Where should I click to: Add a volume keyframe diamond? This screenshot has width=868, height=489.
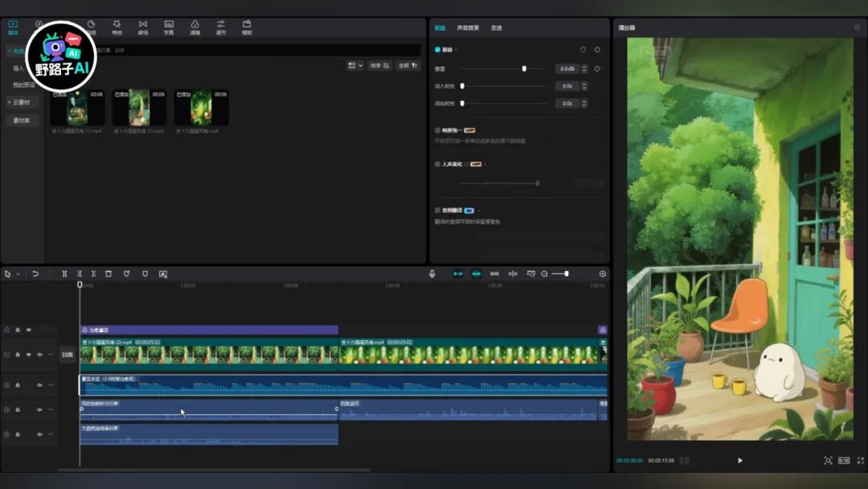[596, 68]
